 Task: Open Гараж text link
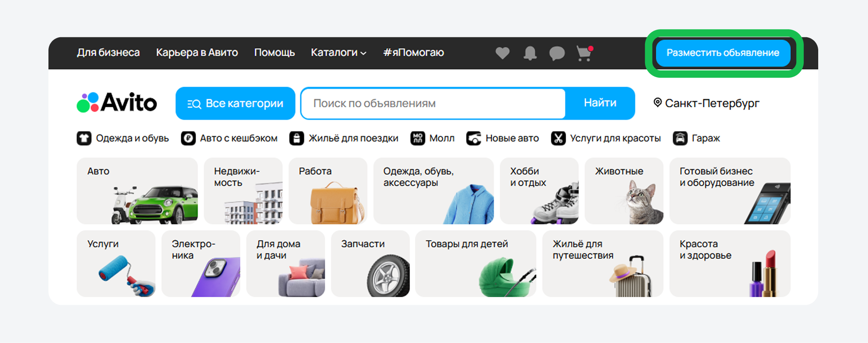(x=706, y=138)
